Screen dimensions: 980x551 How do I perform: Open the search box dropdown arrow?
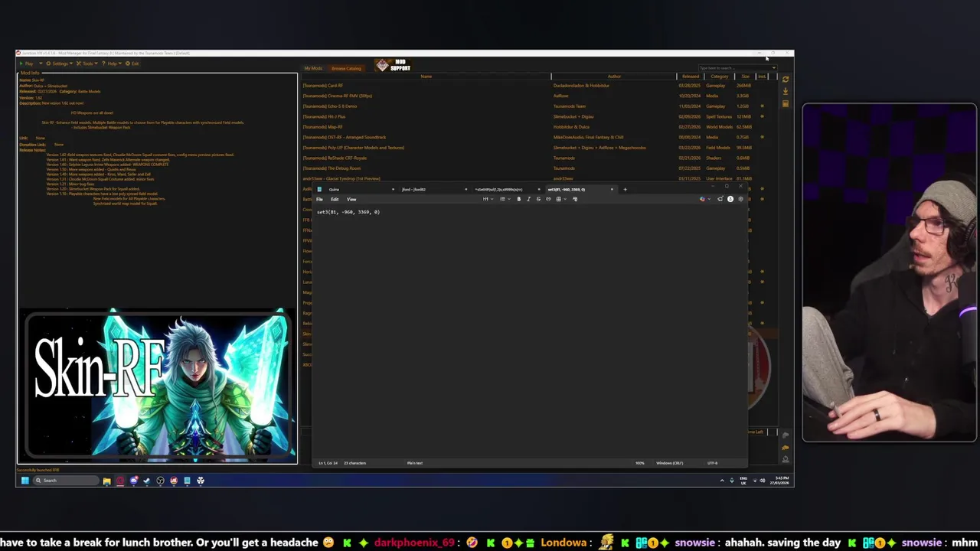(774, 68)
